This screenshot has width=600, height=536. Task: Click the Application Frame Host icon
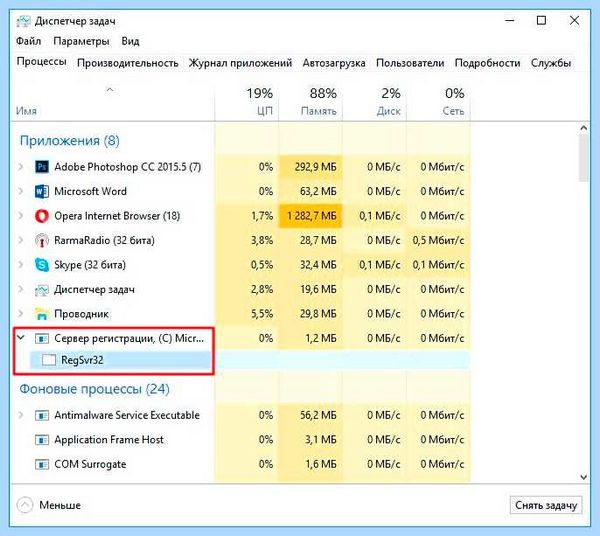point(42,440)
